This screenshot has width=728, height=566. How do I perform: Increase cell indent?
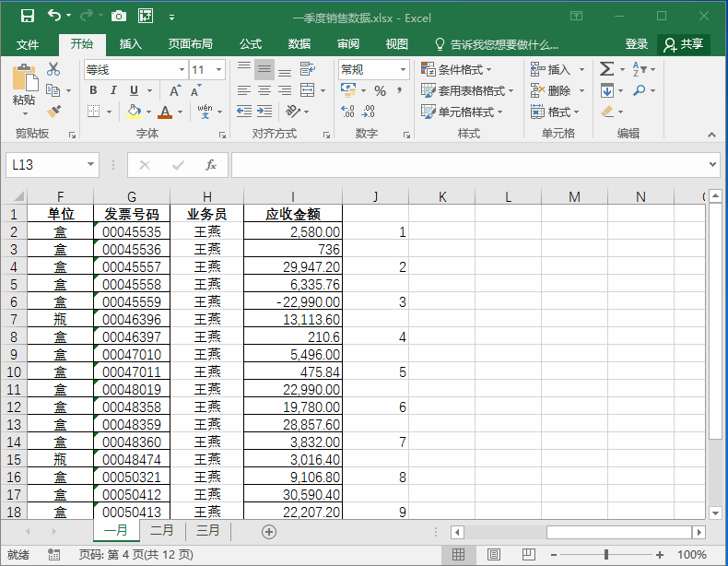click(264, 112)
